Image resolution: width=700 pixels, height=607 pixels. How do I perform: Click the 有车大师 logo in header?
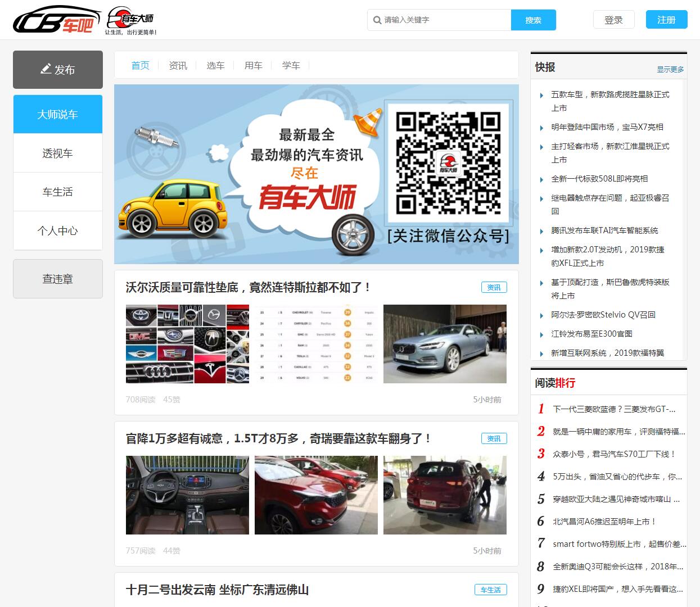point(130,21)
